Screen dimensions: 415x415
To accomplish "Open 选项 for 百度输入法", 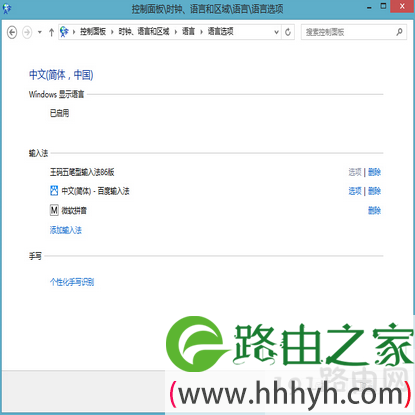I will pyautogui.click(x=355, y=191).
